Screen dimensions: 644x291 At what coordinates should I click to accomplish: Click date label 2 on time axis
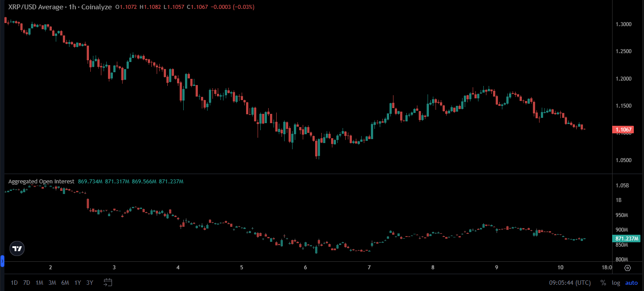pos(50,268)
